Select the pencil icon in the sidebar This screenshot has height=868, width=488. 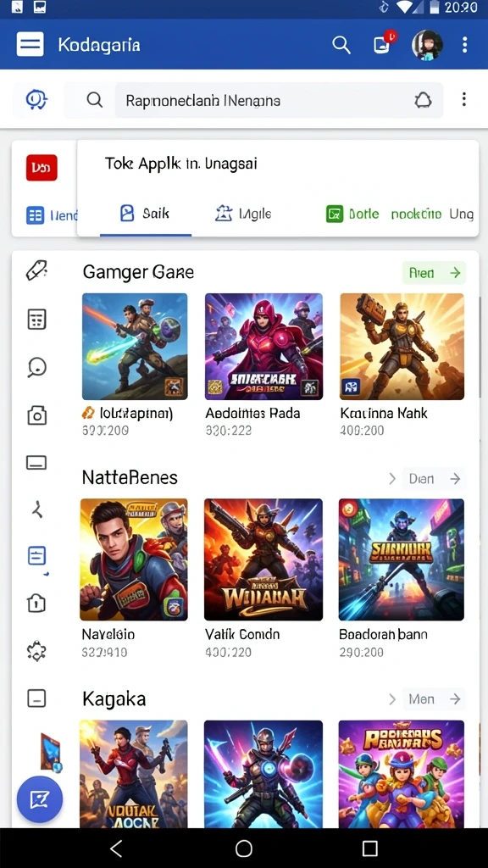pyautogui.click(x=36, y=270)
